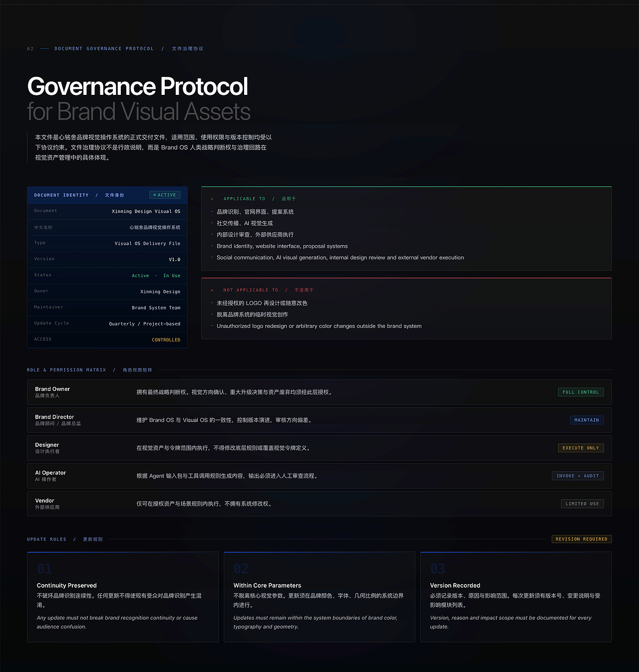Select the Vendor role name
639x672 pixels.
pyautogui.click(x=44, y=501)
